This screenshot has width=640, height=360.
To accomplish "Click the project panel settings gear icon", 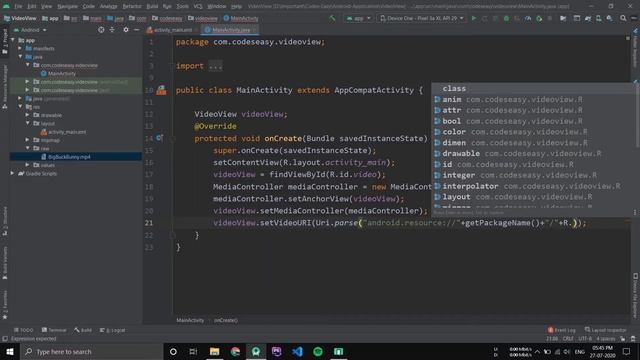I will 126,30.
